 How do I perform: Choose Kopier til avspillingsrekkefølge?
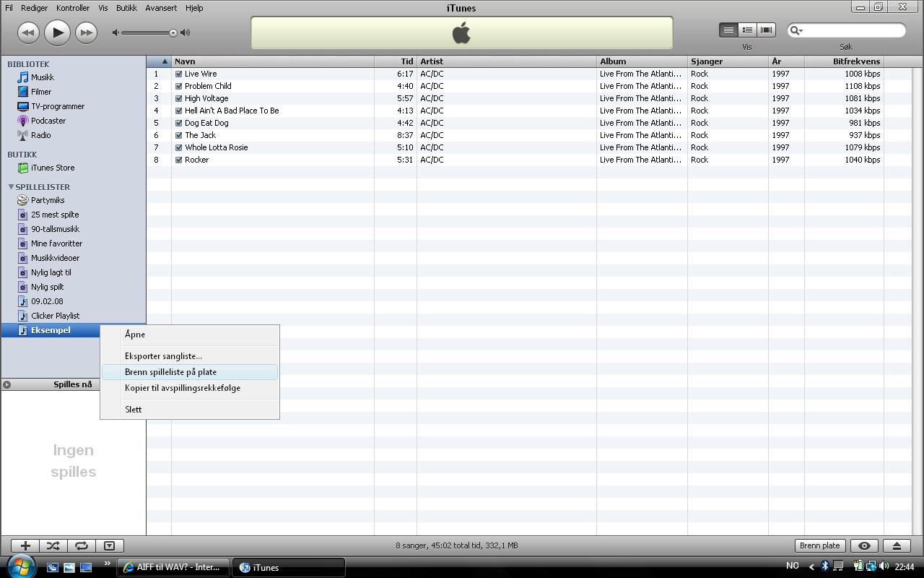coord(190,388)
